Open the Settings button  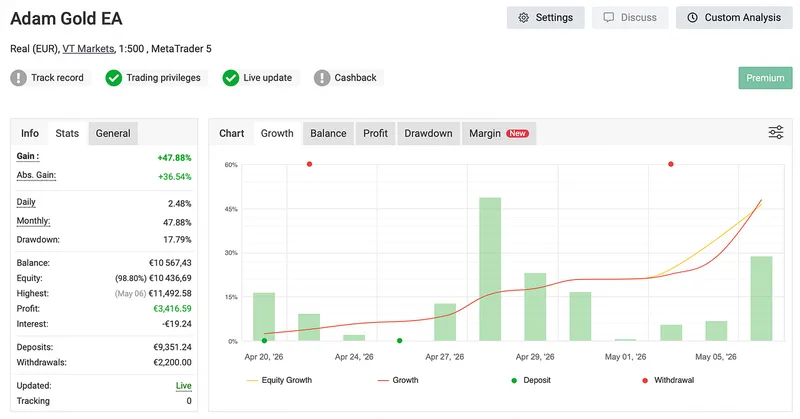pos(545,17)
